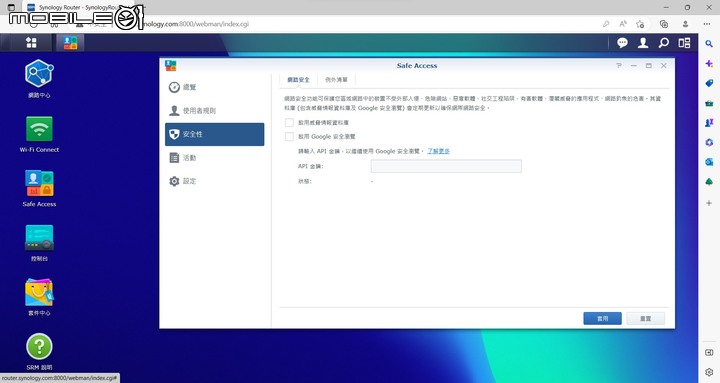Open Edge sidebar settings gear at bottom

pyautogui.click(x=709, y=372)
